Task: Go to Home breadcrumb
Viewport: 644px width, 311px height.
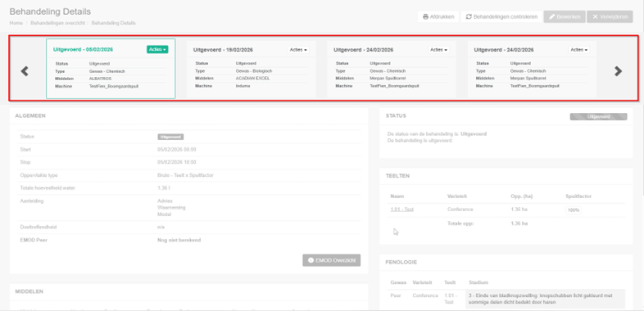Action: pyautogui.click(x=16, y=23)
